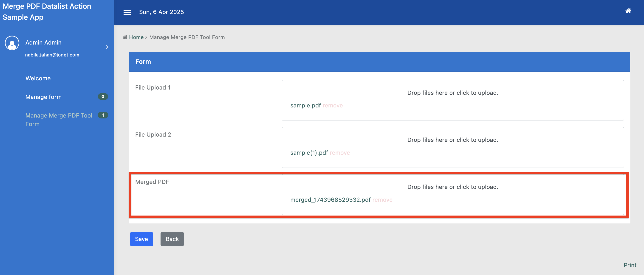This screenshot has width=644, height=275.
Task: Click the Print link
Action: 630,265
